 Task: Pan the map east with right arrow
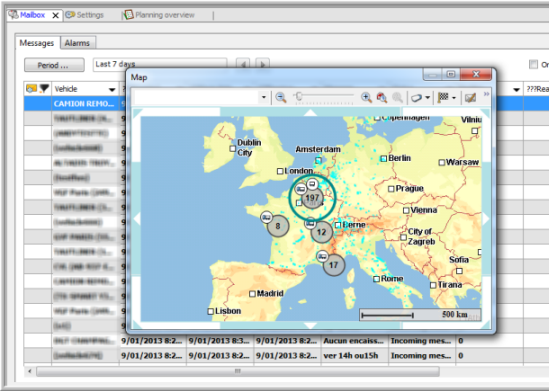[x=486, y=219]
